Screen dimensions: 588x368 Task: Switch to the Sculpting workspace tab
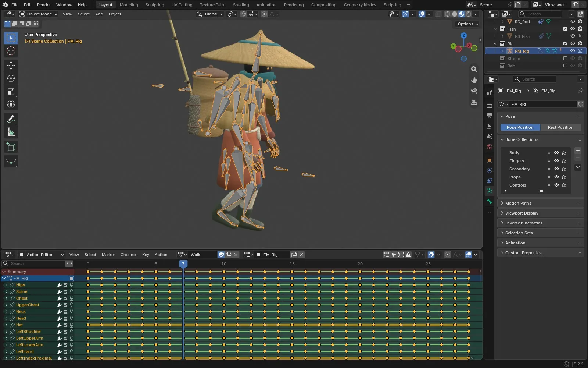pyautogui.click(x=155, y=5)
